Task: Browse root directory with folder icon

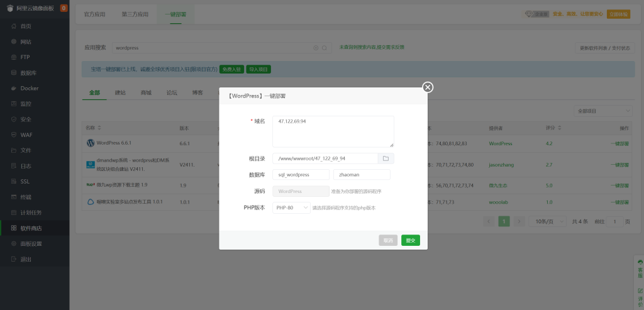Action: point(386,158)
